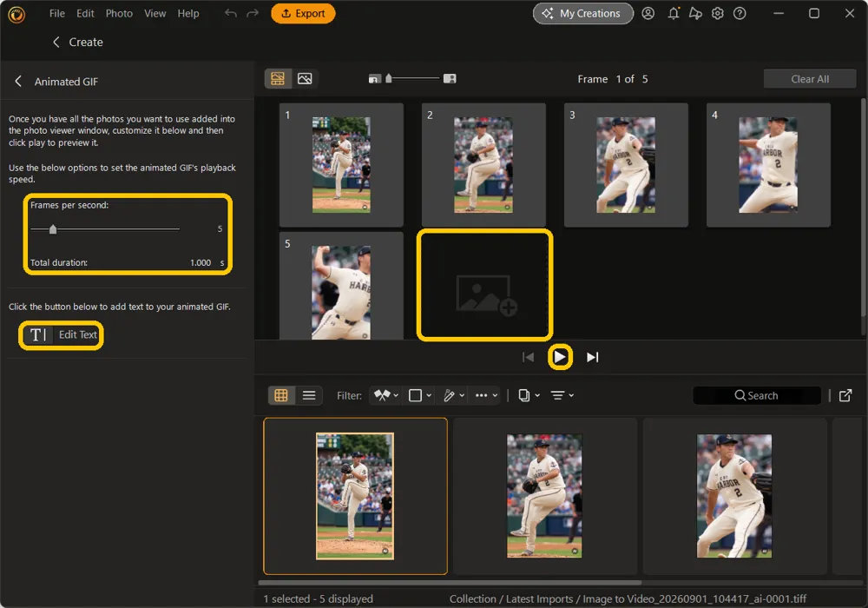Open the edited photos filter dropdown
Image resolution: width=868 pixels, height=608 pixels.
click(x=453, y=395)
